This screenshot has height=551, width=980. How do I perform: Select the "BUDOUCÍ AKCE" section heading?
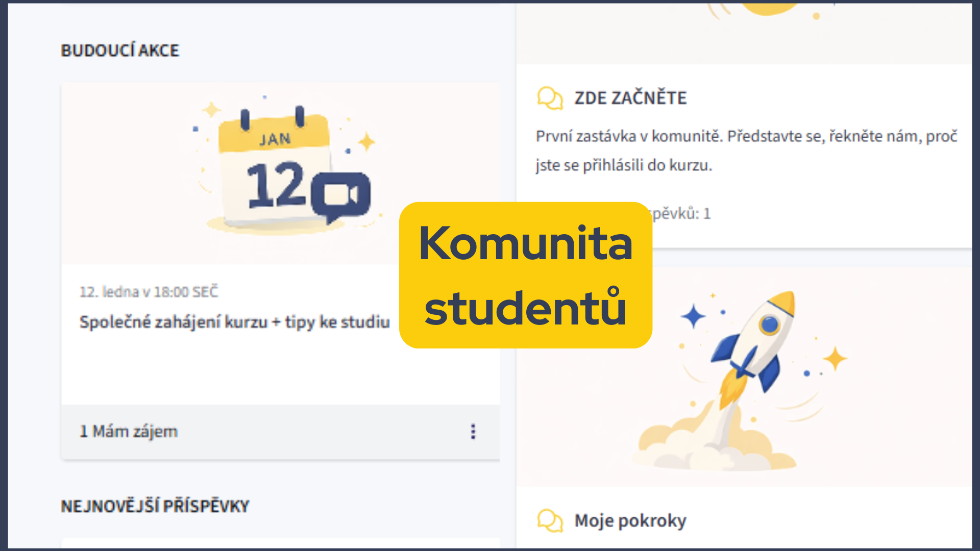click(120, 51)
